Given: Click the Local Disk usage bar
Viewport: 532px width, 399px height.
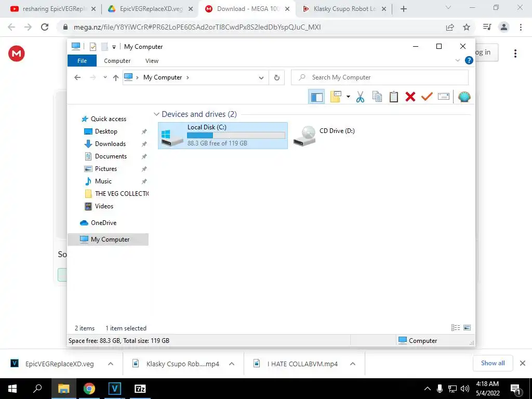Looking at the screenshot, I should pos(236,136).
